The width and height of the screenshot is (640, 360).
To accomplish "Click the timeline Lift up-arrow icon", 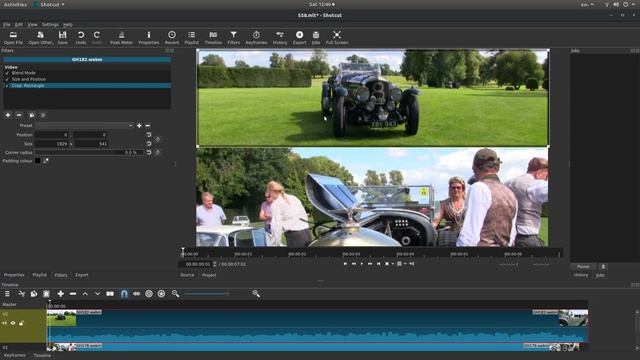I will pyautogui.click(x=85, y=293).
